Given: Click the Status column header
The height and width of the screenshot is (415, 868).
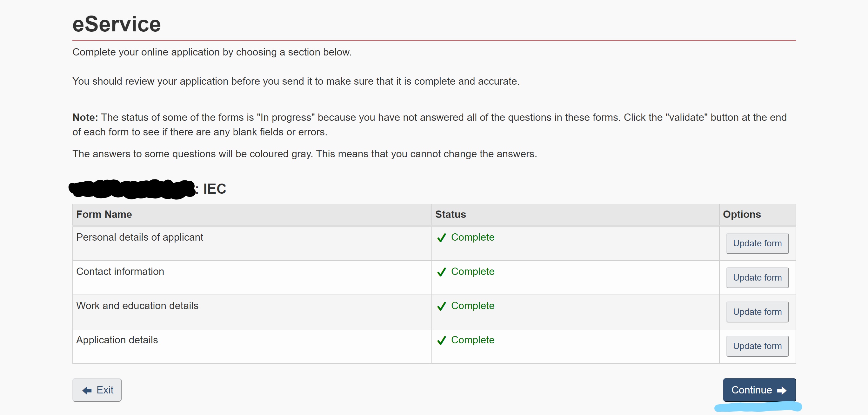Looking at the screenshot, I should (x=450, y=214).
